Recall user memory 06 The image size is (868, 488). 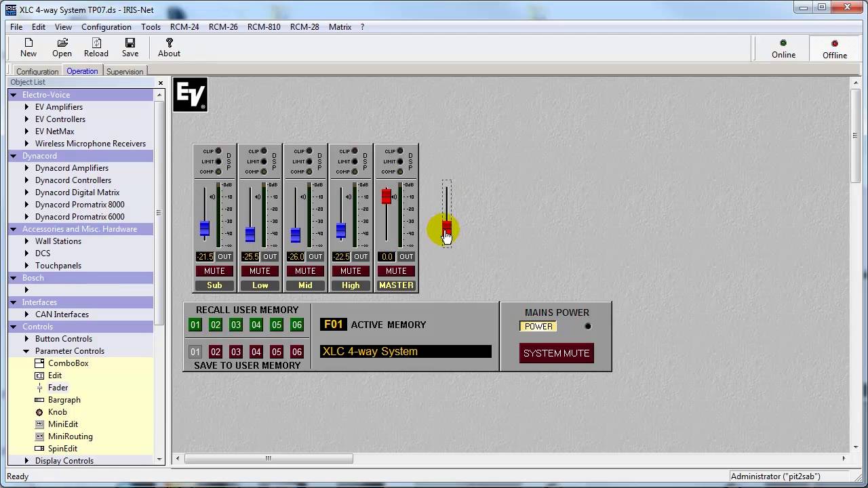click(x=297, y=325)
